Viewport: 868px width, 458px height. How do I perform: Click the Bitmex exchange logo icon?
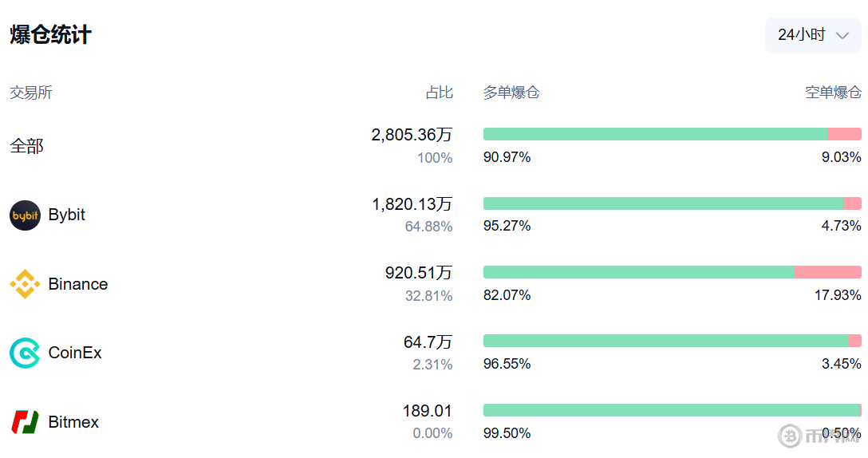[x=25, y=422]
